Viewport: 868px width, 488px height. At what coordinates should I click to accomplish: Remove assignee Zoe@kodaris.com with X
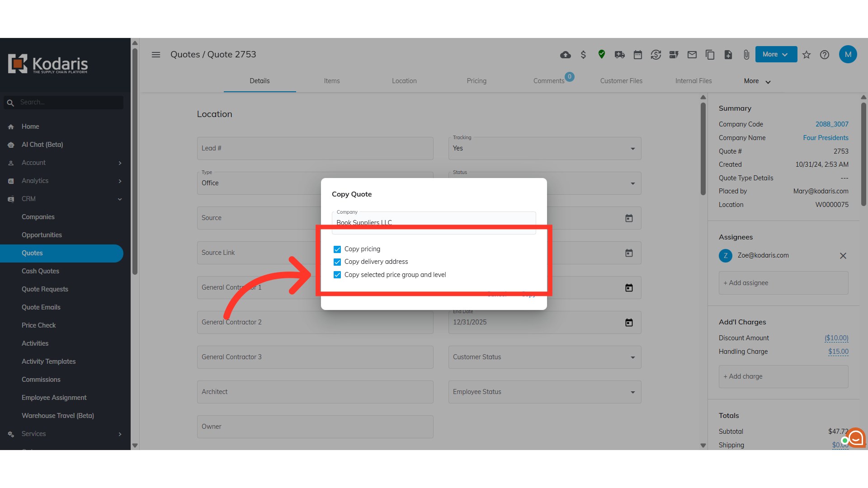[x=843, y=256]
